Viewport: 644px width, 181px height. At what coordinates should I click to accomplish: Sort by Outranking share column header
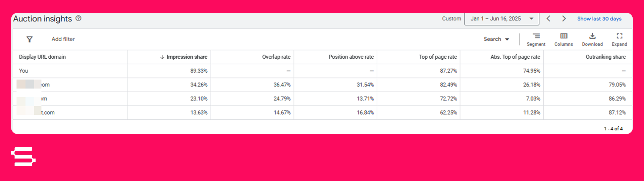coord(605,57)
